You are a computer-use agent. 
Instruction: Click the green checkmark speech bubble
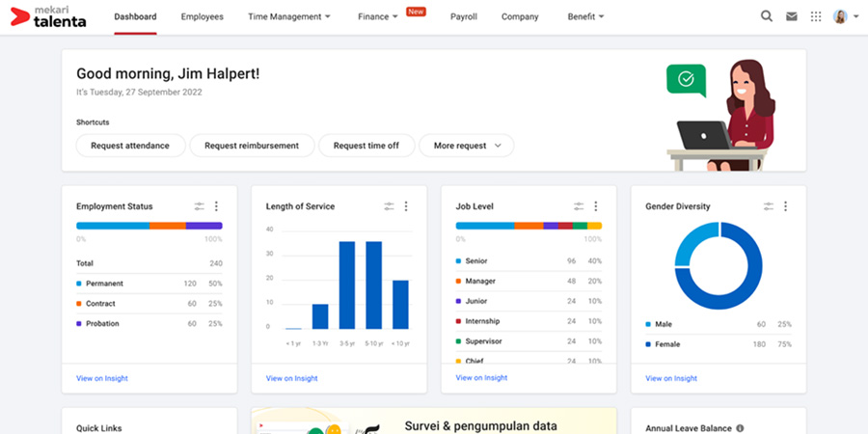point(687,80)
